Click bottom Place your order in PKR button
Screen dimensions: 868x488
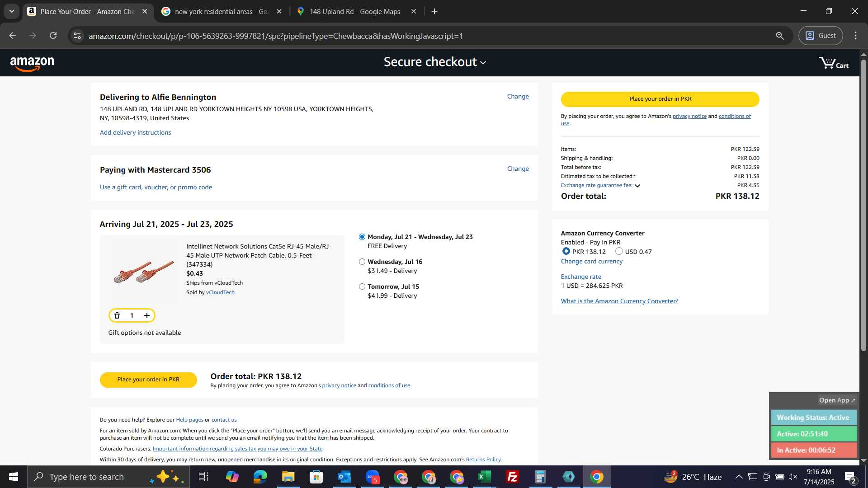(x=148, y=380)
